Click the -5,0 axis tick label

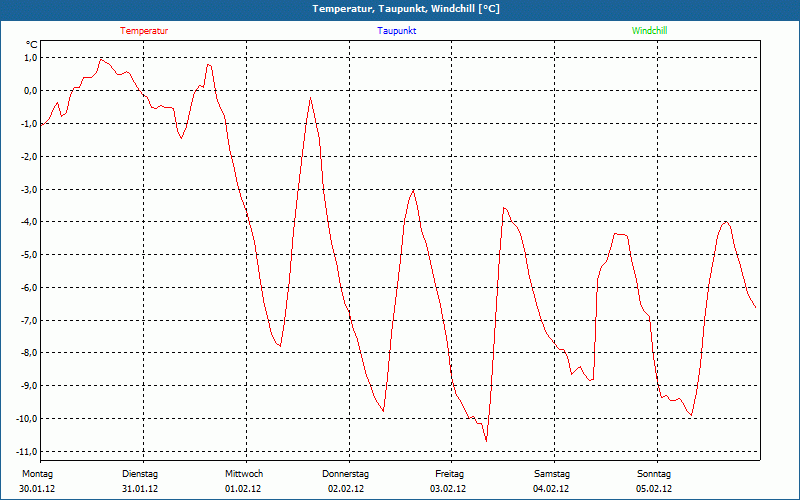pyautogui.click(x=29, y=255)
